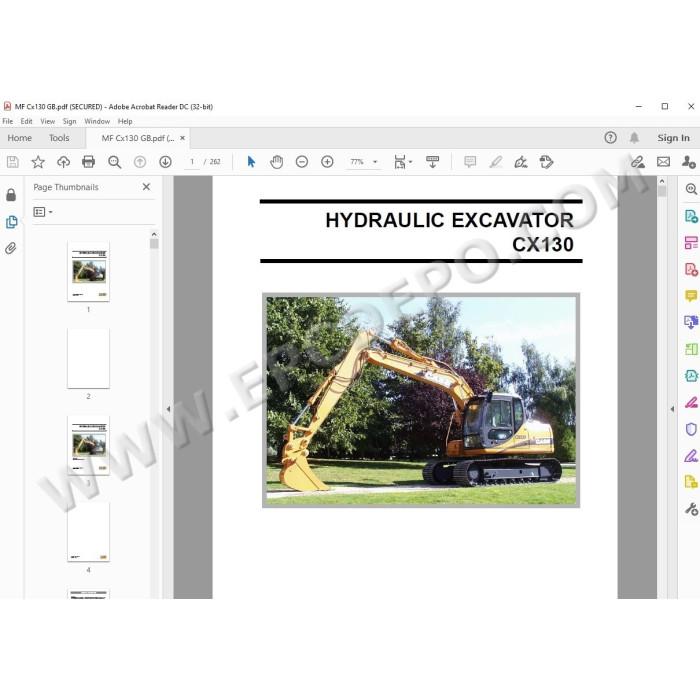700x700 pixels.
Task: Add a sticky note comment
Action: pyautogui.click(x=470, y=162)
